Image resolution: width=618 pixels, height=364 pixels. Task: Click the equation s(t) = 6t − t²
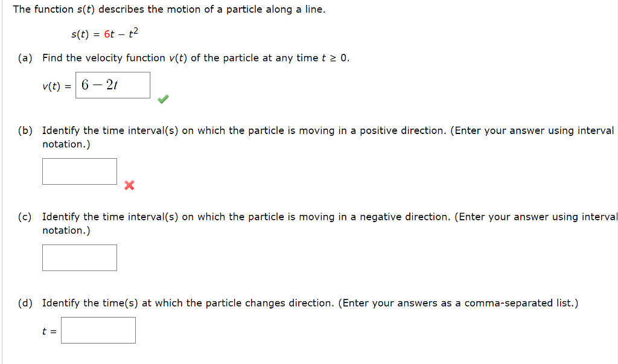coord(104,33)
